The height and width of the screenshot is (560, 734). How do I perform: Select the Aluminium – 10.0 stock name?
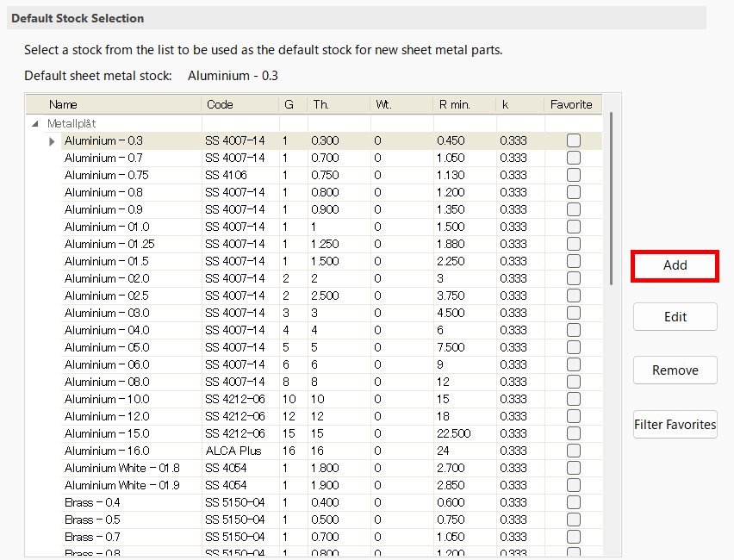tap(107, 399)
